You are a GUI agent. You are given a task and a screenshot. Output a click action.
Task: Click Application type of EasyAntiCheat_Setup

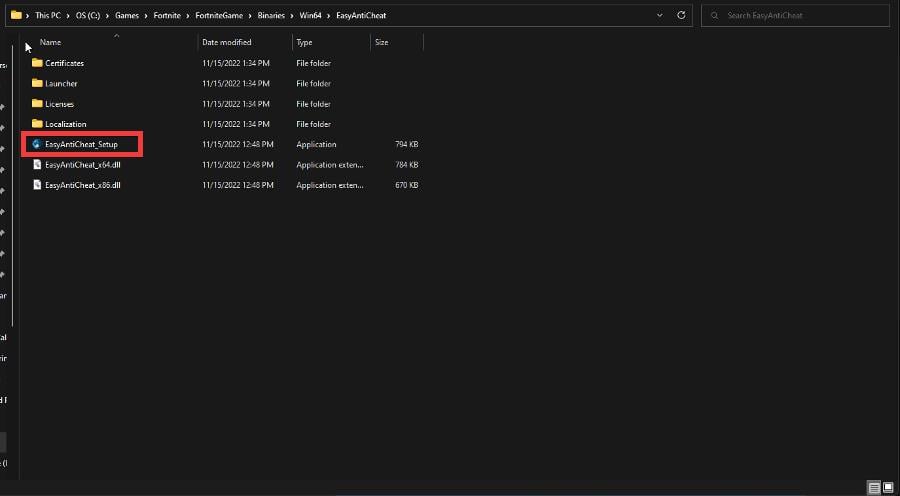pos(316,145)
